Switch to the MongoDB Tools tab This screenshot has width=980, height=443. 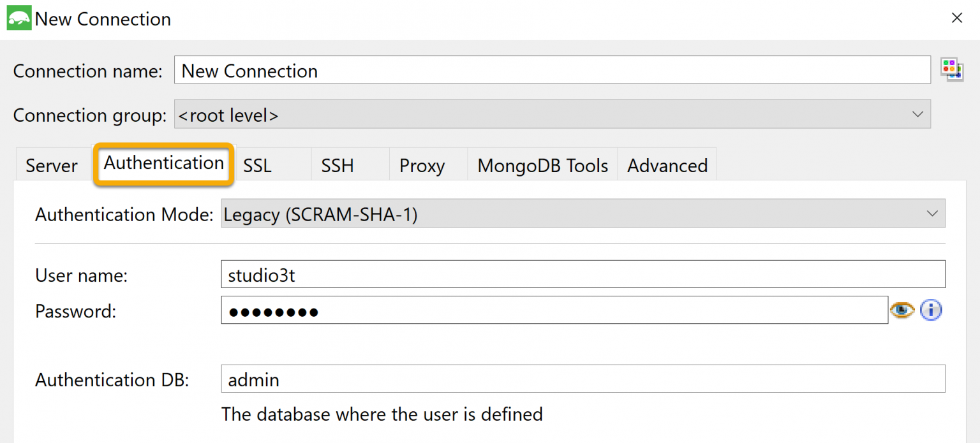tap(542, 166)
